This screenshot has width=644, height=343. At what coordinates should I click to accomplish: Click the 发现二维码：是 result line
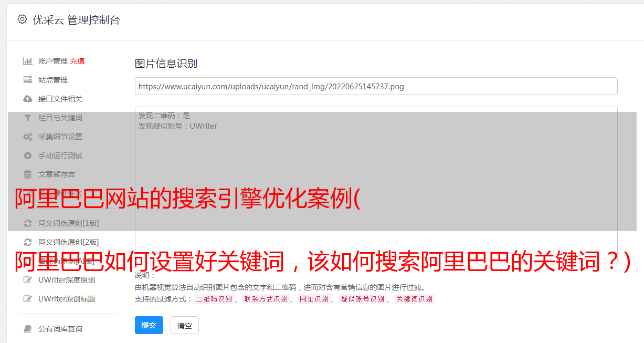pos(164,116)
